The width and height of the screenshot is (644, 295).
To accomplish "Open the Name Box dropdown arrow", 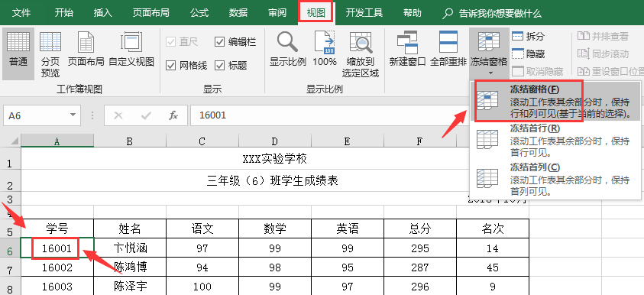I will pyautogui.click(x=73, y=115).
